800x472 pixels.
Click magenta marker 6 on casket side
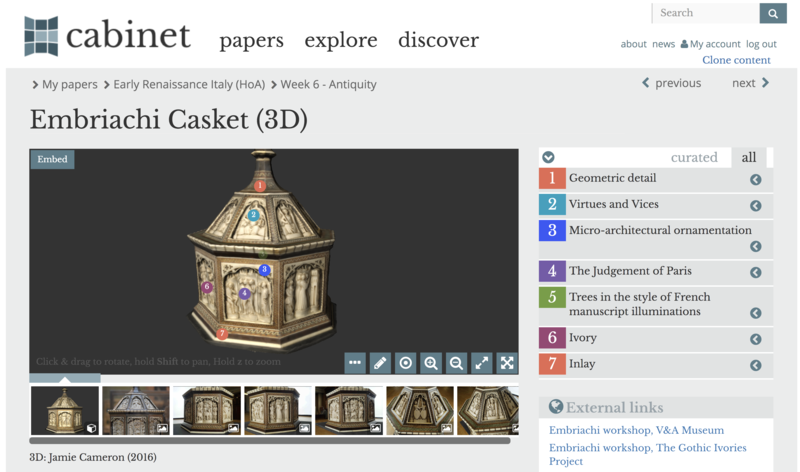(x=207, y=287)
